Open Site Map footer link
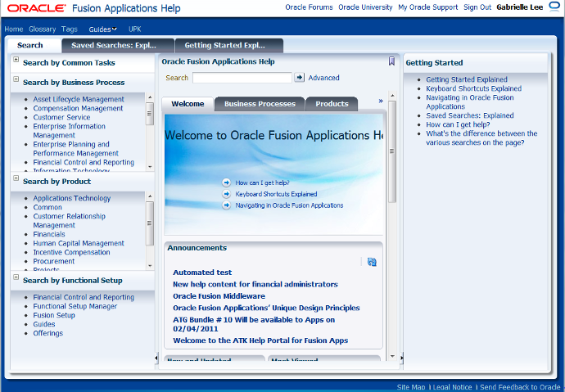Viewport: 565px width, 392px height. click(411, 387)
